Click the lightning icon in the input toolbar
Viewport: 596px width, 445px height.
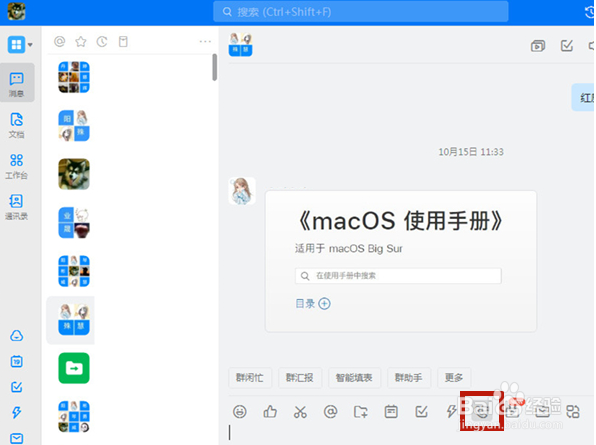click(x=451, y=412)
